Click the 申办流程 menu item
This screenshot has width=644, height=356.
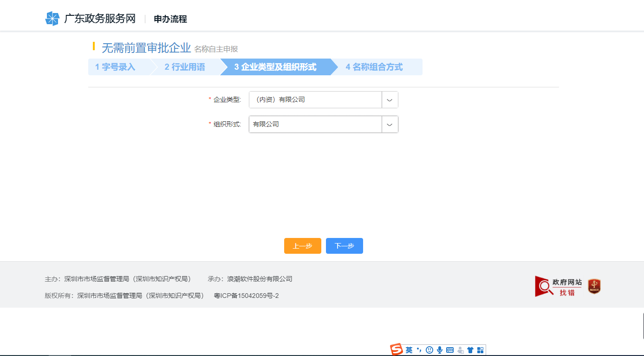[x=169, y=20]
